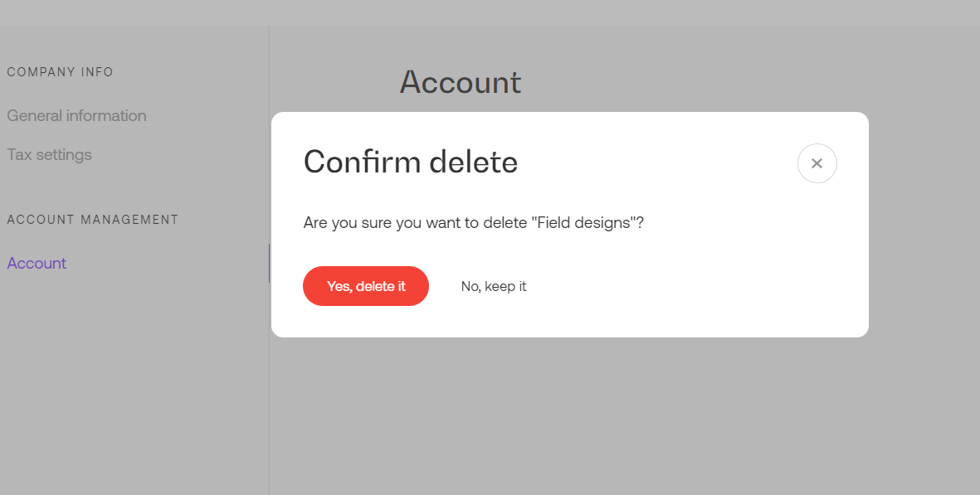Confirm with Yes, delete it
980x495 pixels.
pyautogui.click(x=366, y=286)
